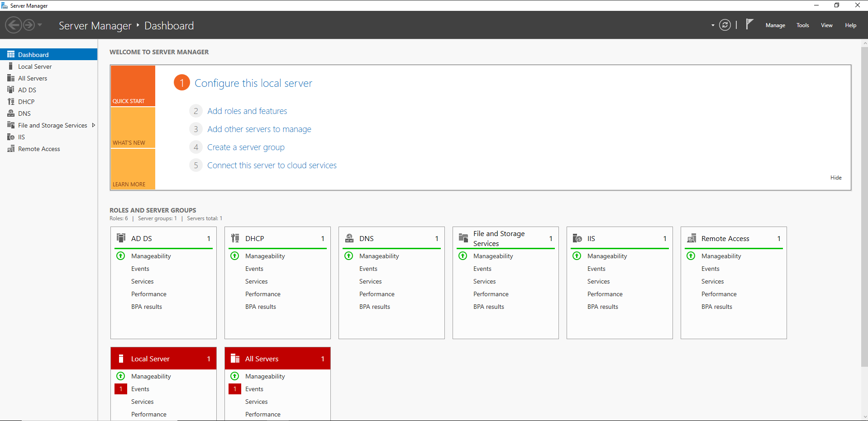Image resolution: width=868 pixels, height=421 pixels.
Task: Click the Remote Access icon in sidebar
Action: [x=11, y=148]
